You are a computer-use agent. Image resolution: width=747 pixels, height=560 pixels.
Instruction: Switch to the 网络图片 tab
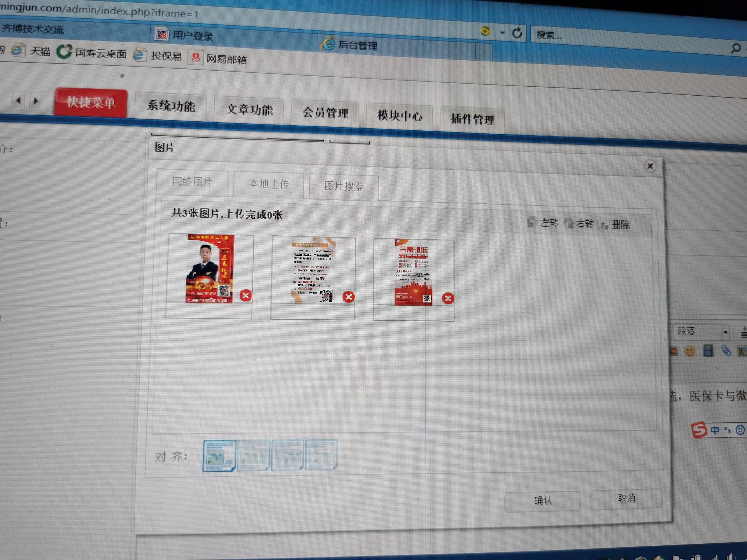(192, 182)
